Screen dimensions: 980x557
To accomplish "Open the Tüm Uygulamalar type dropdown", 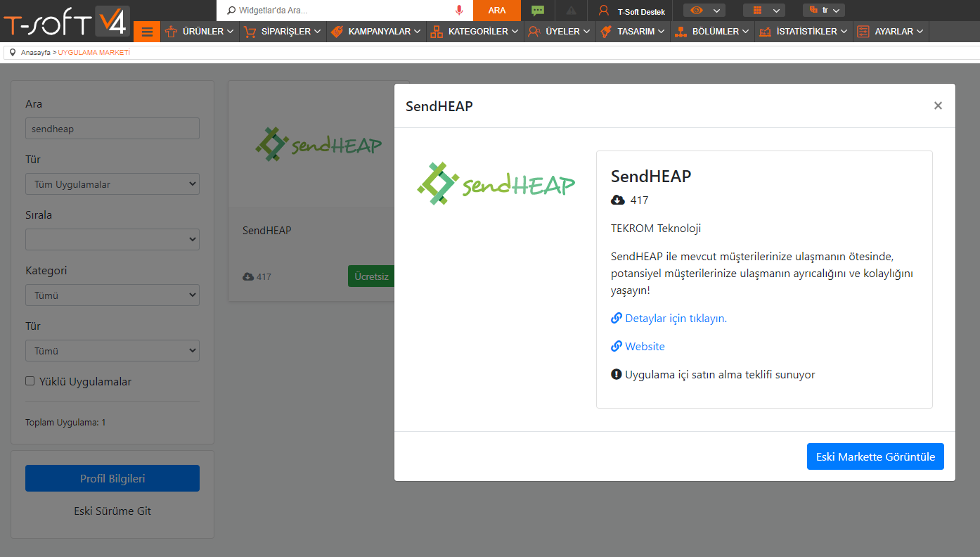I will 112,184.
